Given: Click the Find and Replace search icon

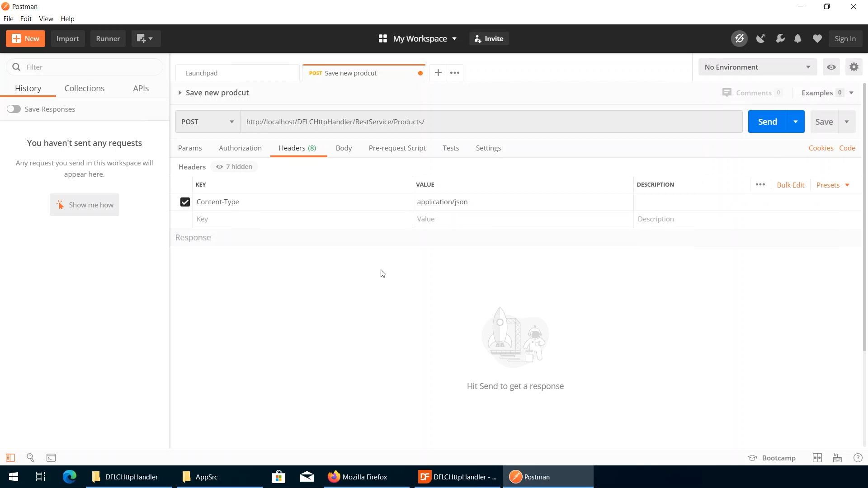Looking at the screenshot, I should (x=30, y=458).
